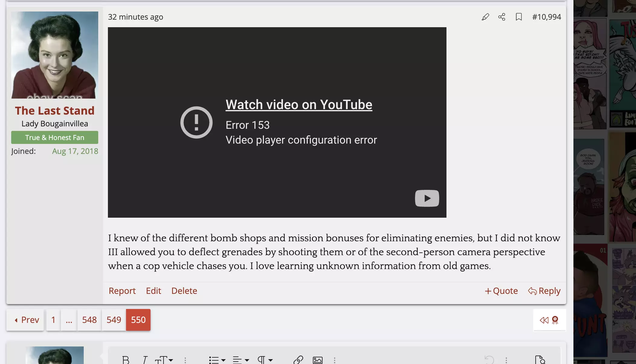
Task: Open more insert options menu
Action: 334,360
